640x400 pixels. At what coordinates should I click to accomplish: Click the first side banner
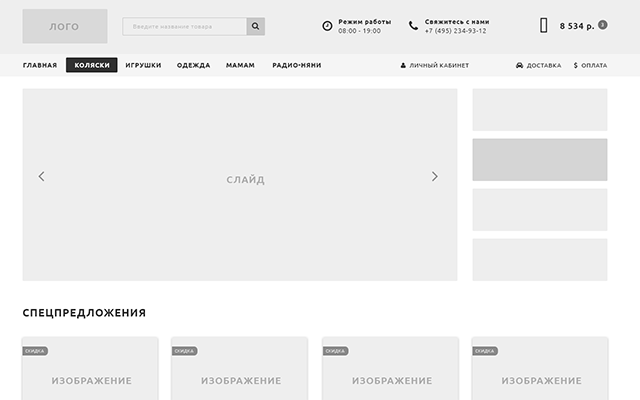click(x=540, y=110)
